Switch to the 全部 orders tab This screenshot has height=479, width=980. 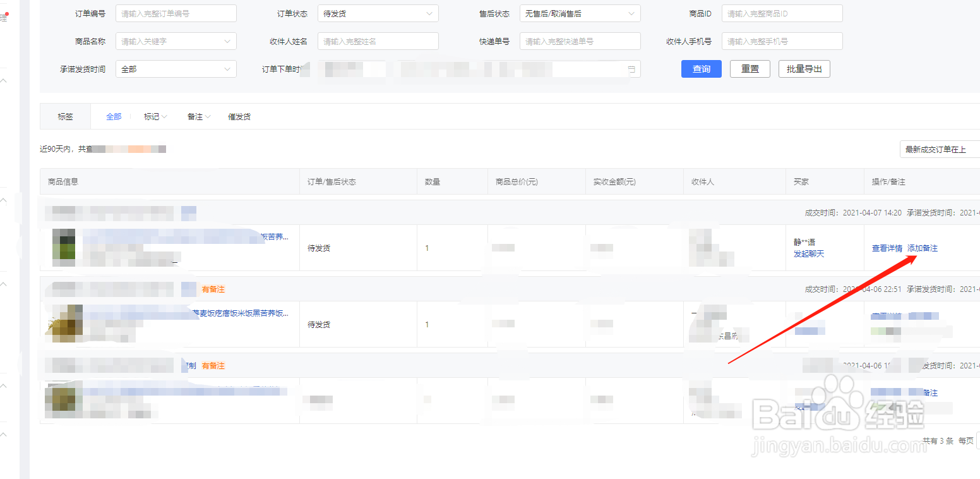tap(114, 116)
